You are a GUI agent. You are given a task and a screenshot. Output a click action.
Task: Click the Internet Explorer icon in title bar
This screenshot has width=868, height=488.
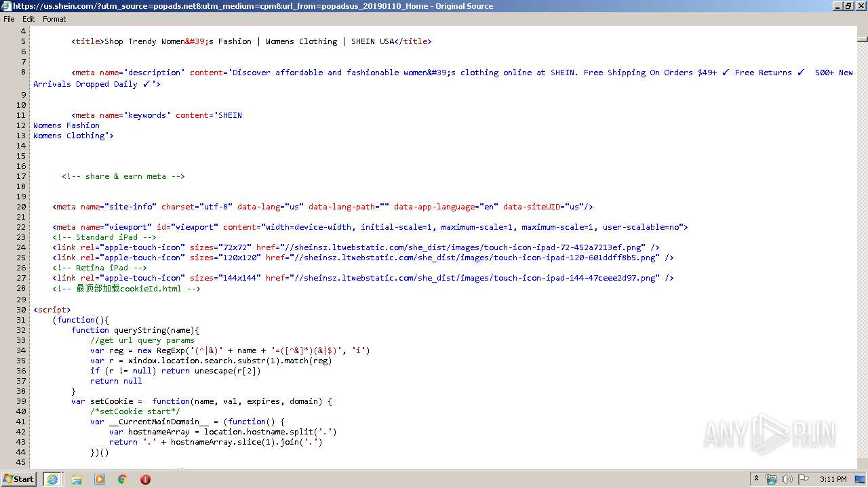point(6,6)
